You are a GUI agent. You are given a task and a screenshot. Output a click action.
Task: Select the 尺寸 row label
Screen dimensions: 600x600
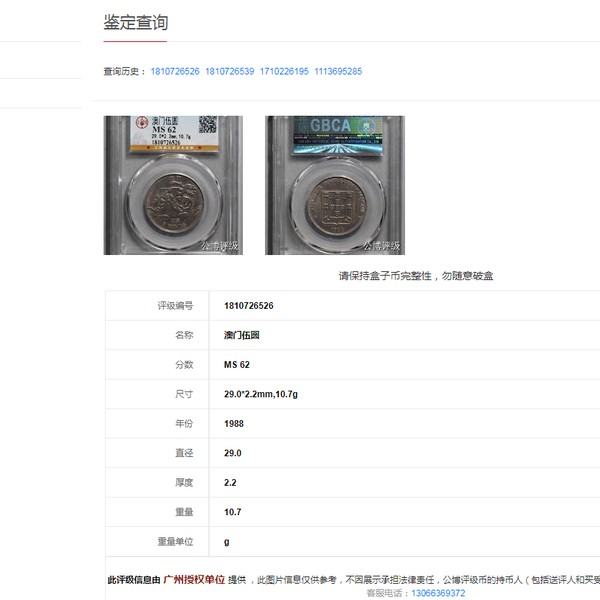point(184,394)
